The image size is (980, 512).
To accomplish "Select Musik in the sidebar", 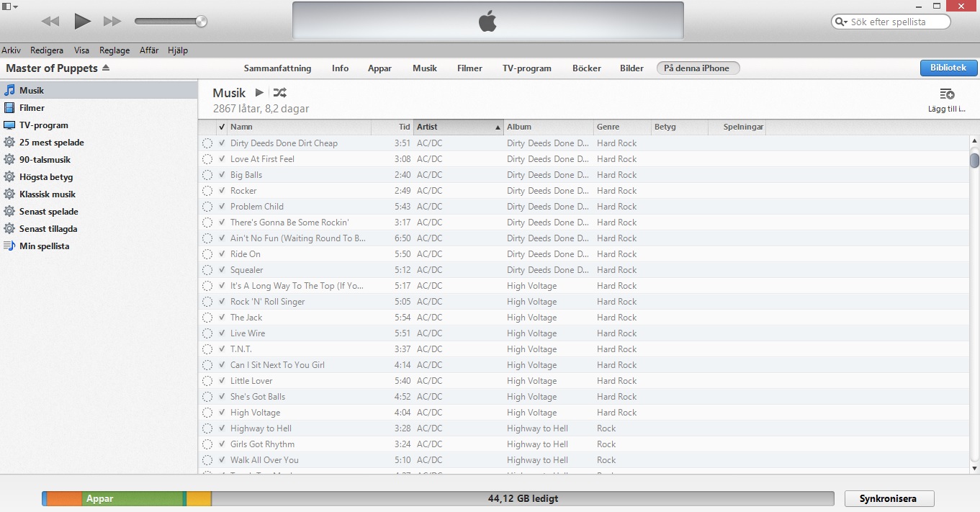I will click(99, 91).
